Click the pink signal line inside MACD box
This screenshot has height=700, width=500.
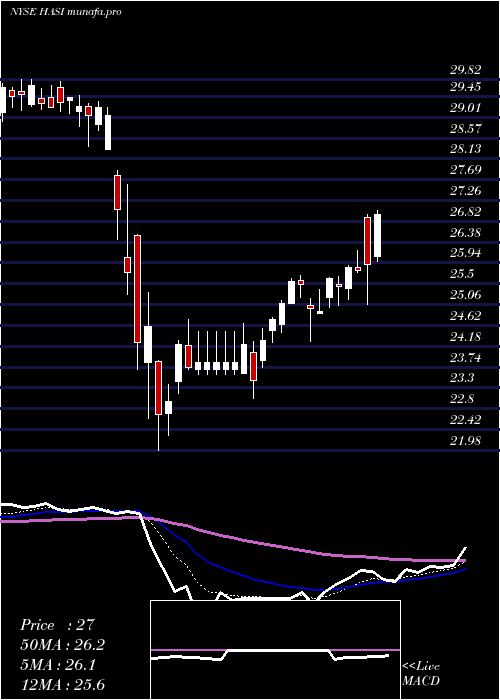pos(275,650)
